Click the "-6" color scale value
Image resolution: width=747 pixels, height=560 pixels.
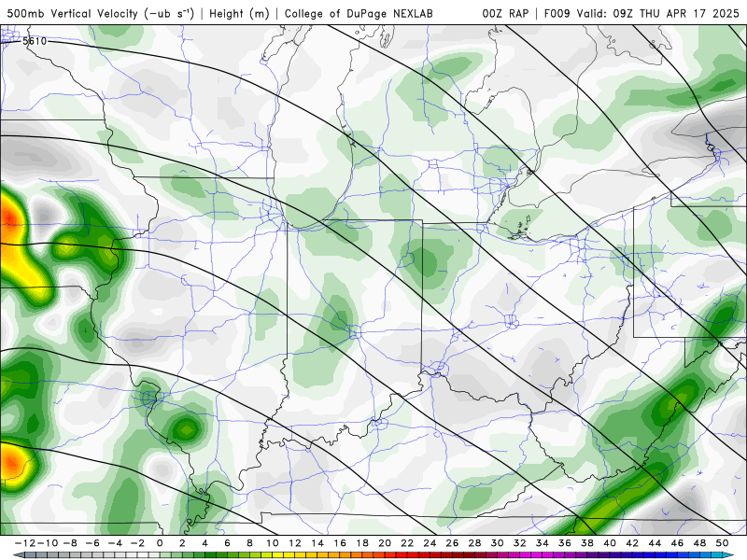click(92, 543)
